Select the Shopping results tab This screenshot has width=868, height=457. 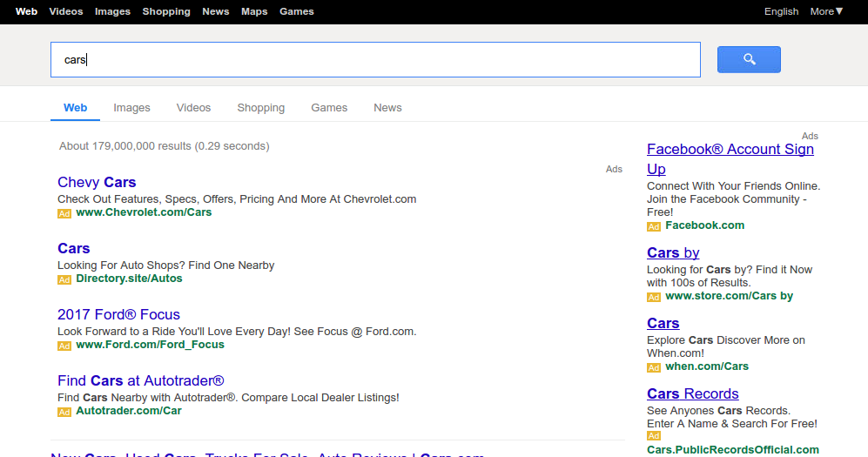[x=260, y=108]
